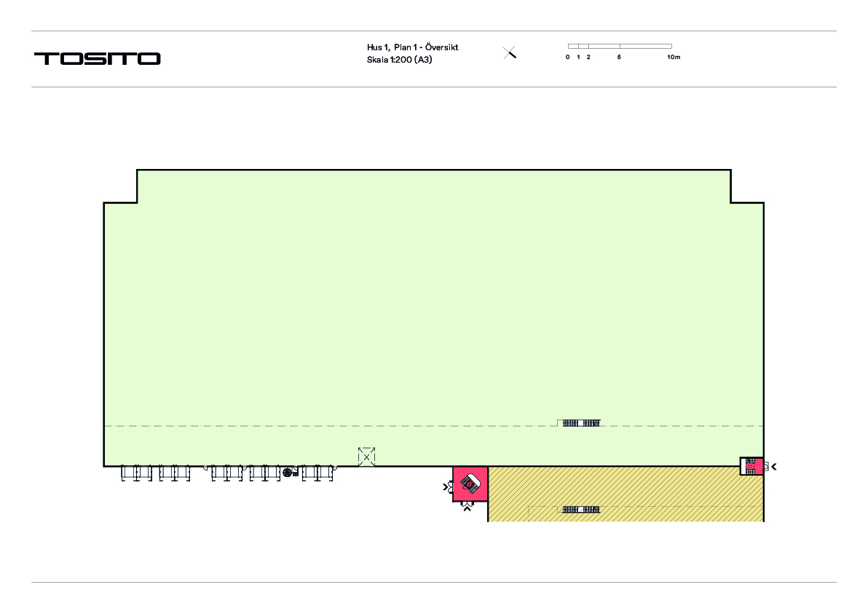
Task: Click the bike rack symbol in the yellow area
Action: (581, 509)
